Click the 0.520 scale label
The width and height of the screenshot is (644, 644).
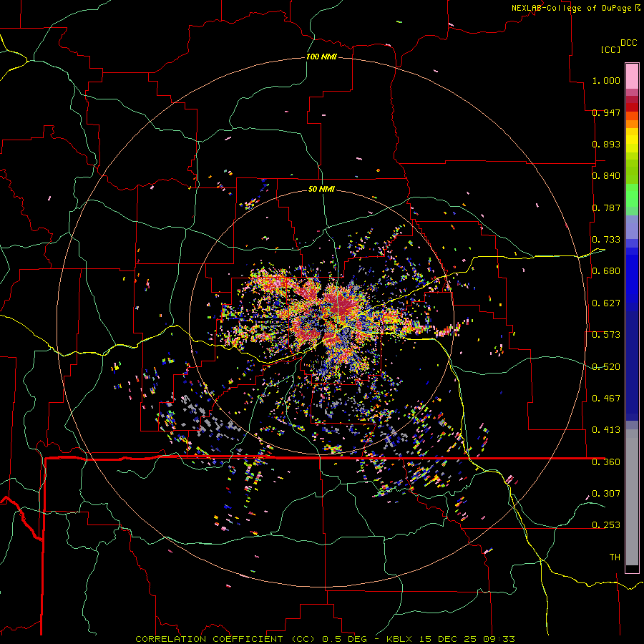coord(606,367)
